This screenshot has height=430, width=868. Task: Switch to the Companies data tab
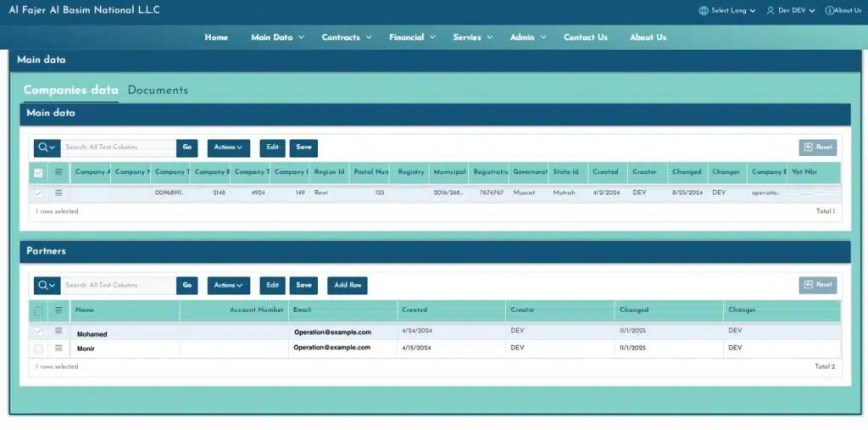tap(71, 90)
